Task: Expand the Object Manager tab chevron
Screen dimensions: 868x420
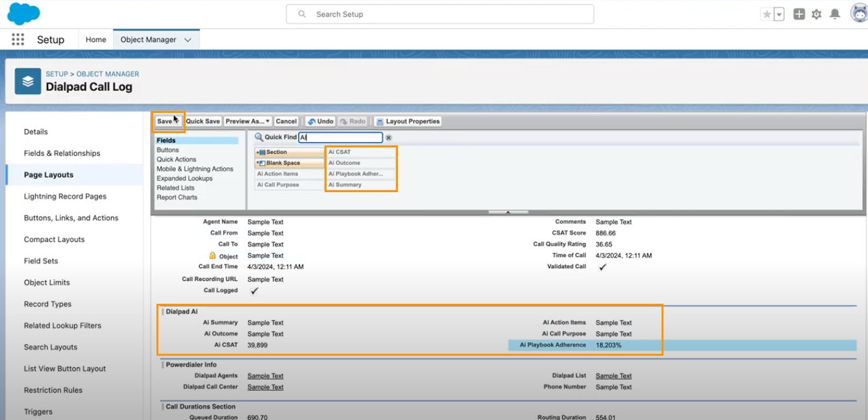Action: [x=188, y=40]
